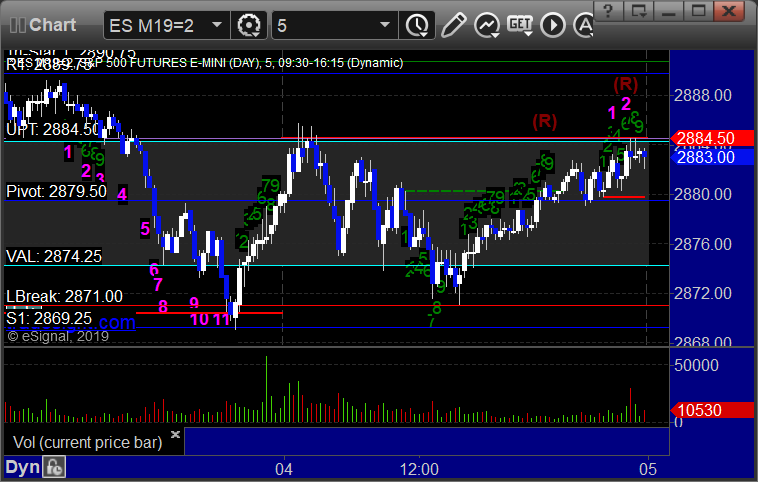Open the help question mark button

[608, 11]
